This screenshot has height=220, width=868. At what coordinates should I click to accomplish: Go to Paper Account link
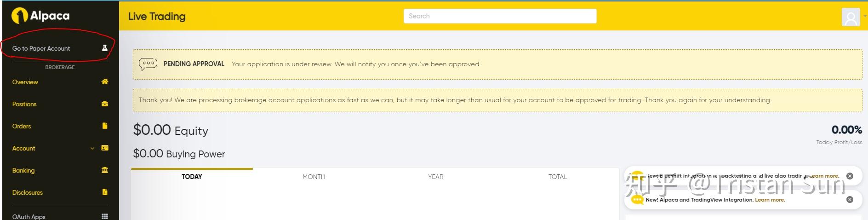[41, 48]
